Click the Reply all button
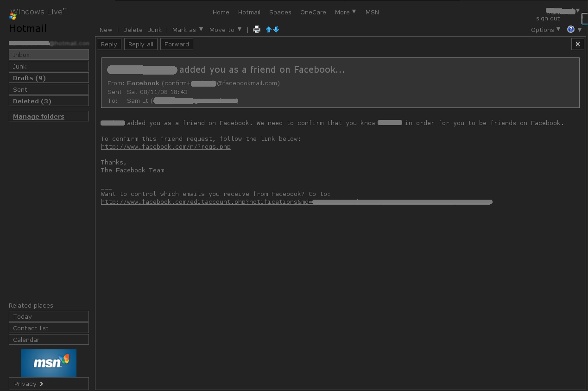Image resolution: width=588 pixels, height=391 pixels. coord(141,44)
